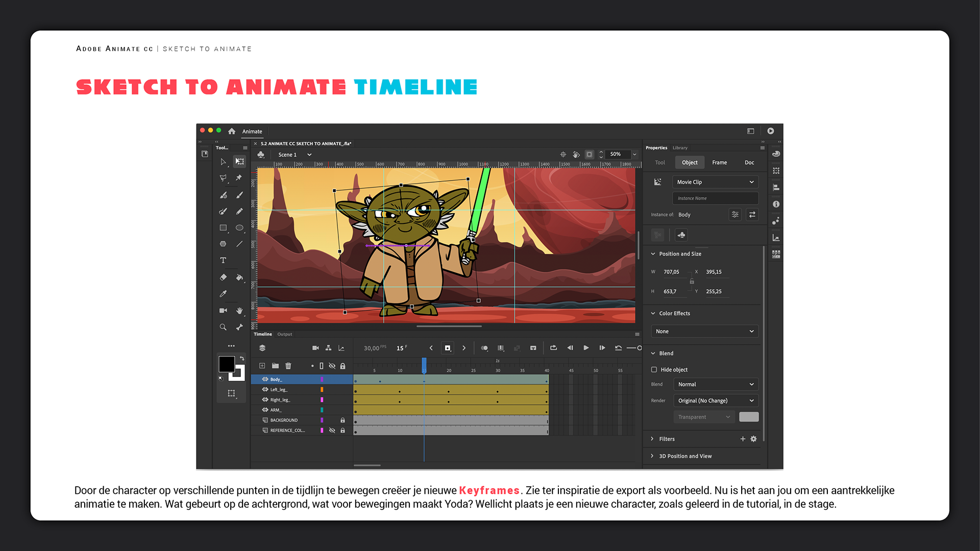
Task: Open the Library panel tab
Action: pyautogui.click(x=679, y=148)
